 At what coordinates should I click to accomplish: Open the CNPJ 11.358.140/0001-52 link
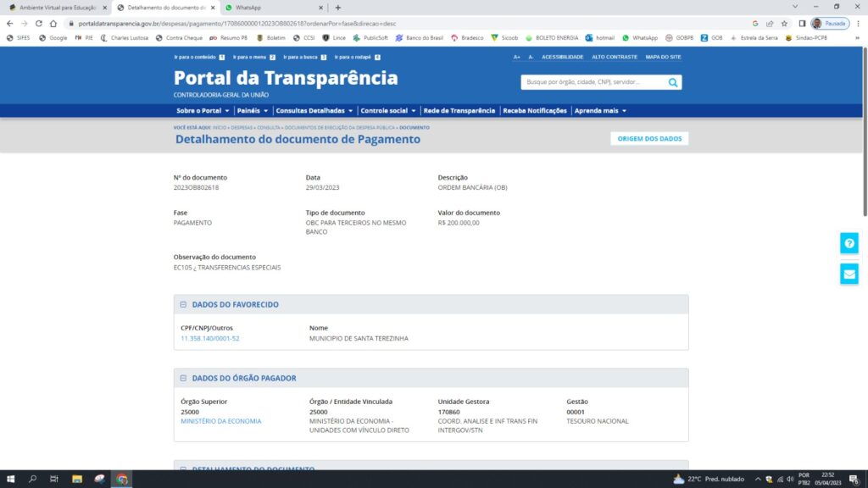coord(210,338)
